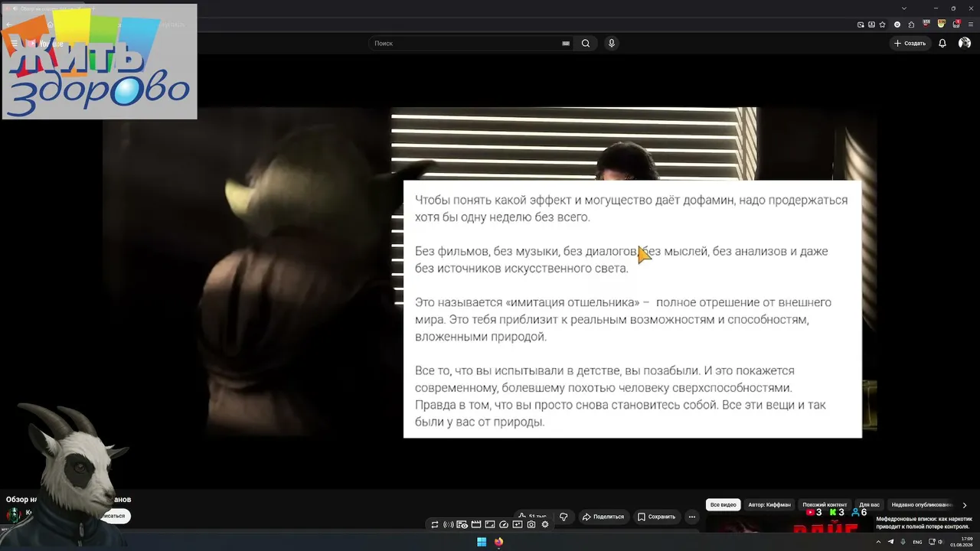Click the white round extension icon

click(897, 24)
